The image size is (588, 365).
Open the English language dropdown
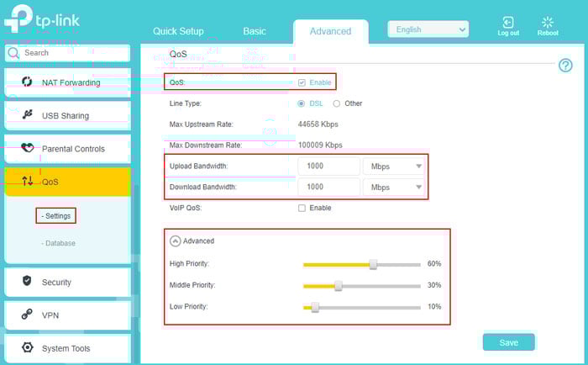(x=428, y=29)
